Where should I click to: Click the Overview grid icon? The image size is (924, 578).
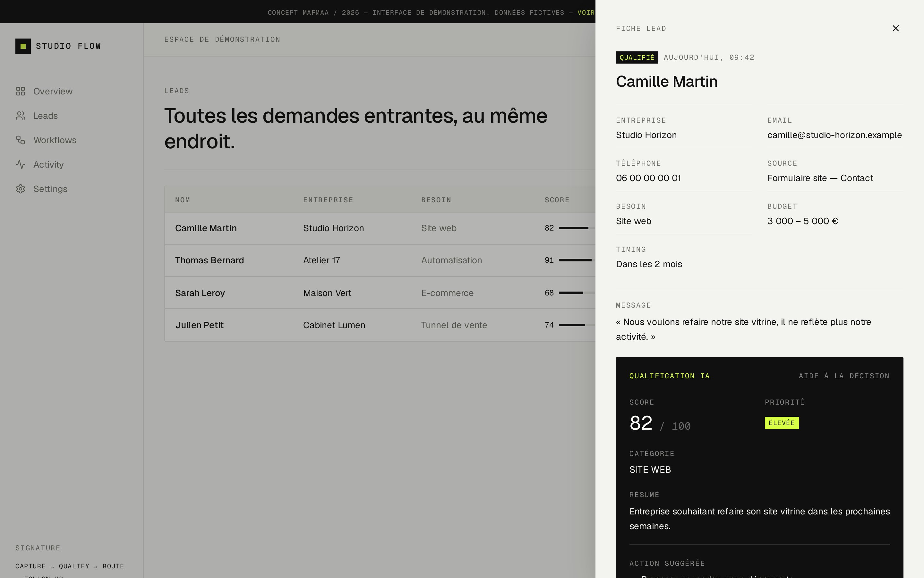point(21,92)
